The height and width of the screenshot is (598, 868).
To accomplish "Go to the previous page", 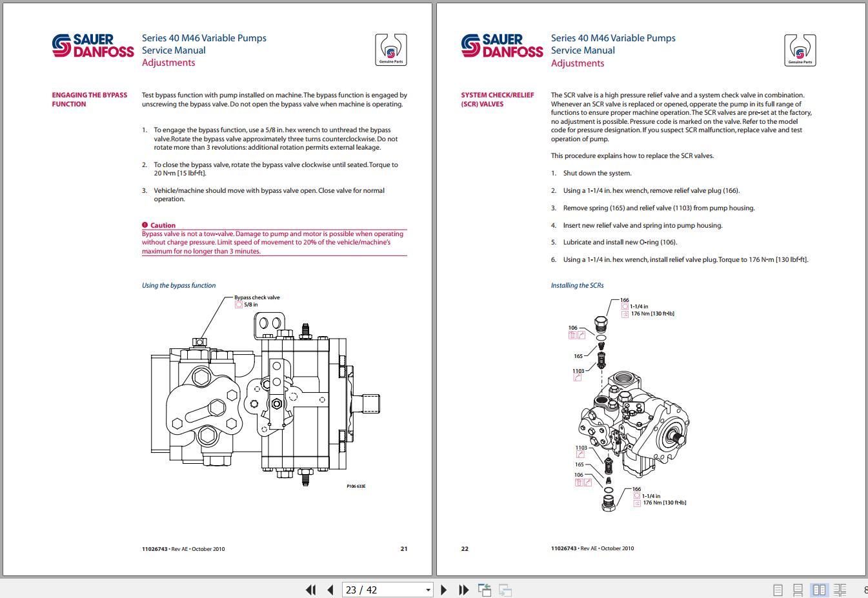I will pos(330,590).
